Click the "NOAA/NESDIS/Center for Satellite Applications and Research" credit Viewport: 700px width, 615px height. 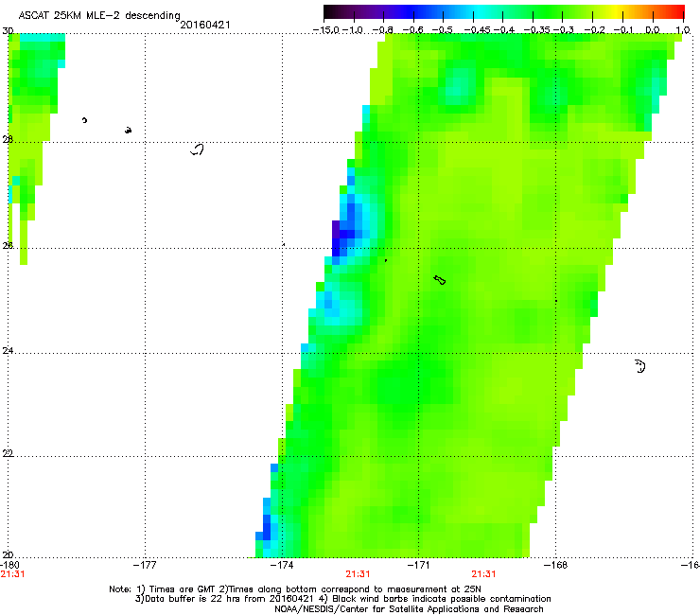click(409, 609)
